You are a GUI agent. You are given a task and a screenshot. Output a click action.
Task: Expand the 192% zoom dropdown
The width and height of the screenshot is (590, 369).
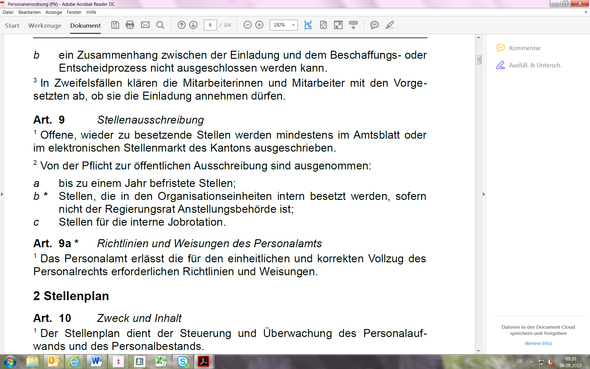tap(293, 25)
